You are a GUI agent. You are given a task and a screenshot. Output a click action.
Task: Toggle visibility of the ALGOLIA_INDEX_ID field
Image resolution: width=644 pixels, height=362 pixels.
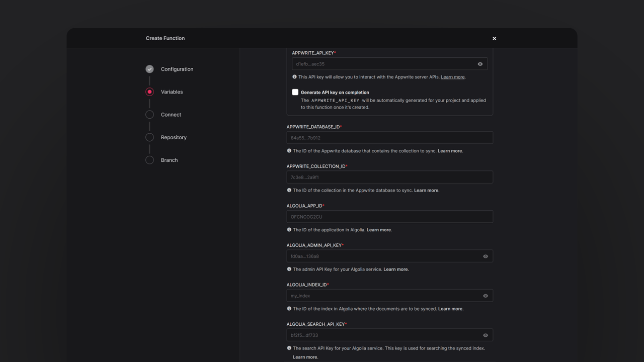(x=486, y=296)
